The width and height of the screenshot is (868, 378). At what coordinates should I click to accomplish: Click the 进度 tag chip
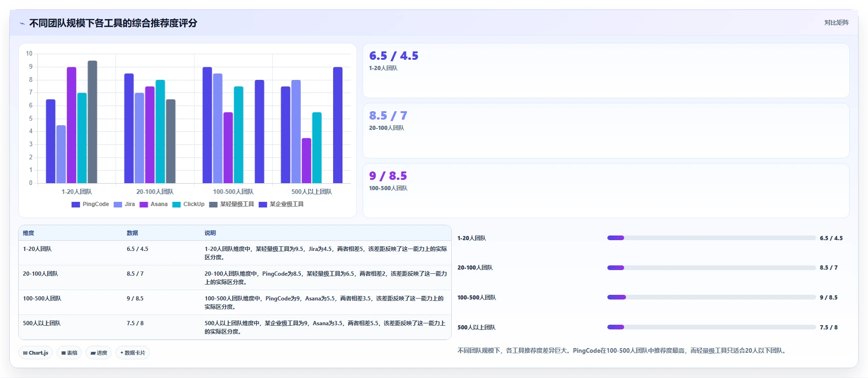click(99, 353)
